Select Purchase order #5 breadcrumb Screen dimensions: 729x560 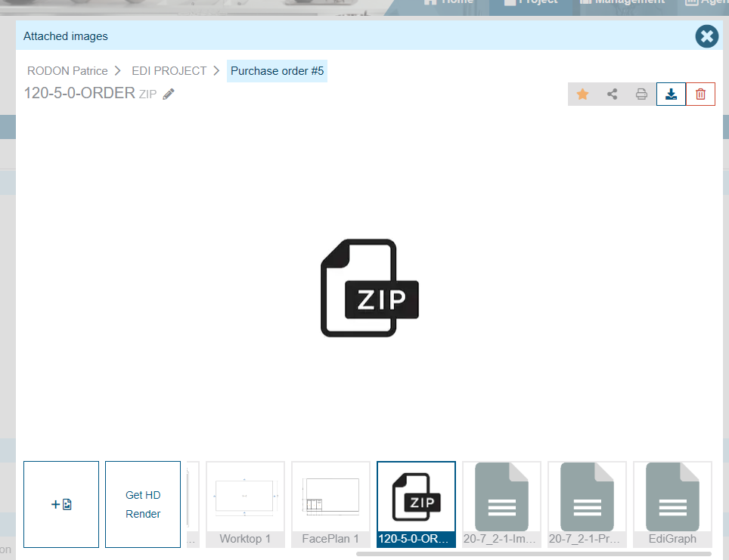click(277, 71)
